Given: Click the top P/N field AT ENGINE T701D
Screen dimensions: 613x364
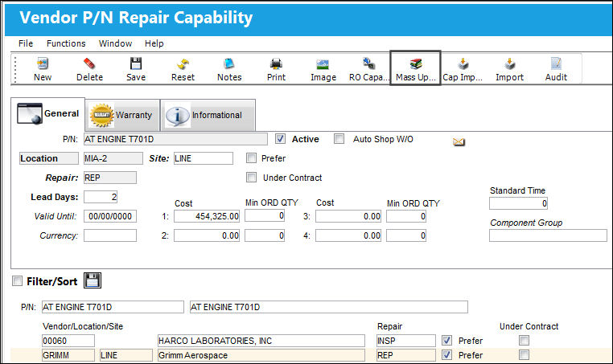Looking at the screenshot, I should point(175,139).
